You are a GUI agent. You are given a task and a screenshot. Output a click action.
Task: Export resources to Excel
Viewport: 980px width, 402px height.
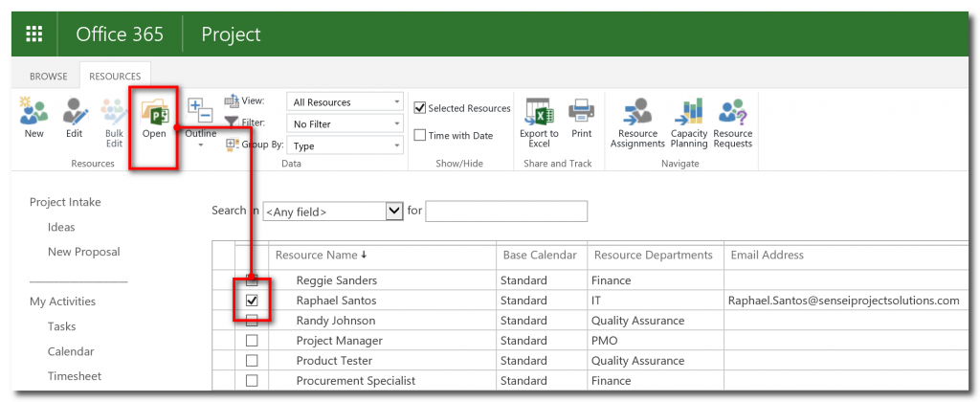[x=539, y=122]
